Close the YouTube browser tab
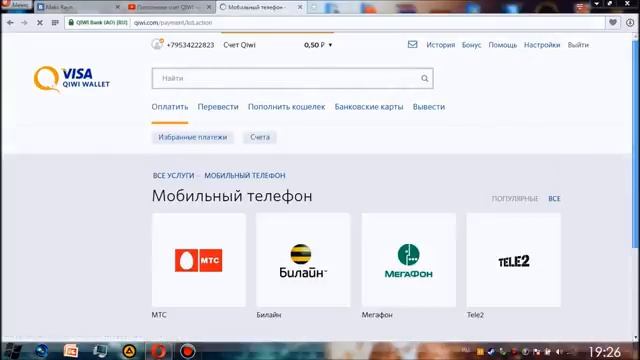Viewport: 640px width, 360px height. click(x=209, y=7)
